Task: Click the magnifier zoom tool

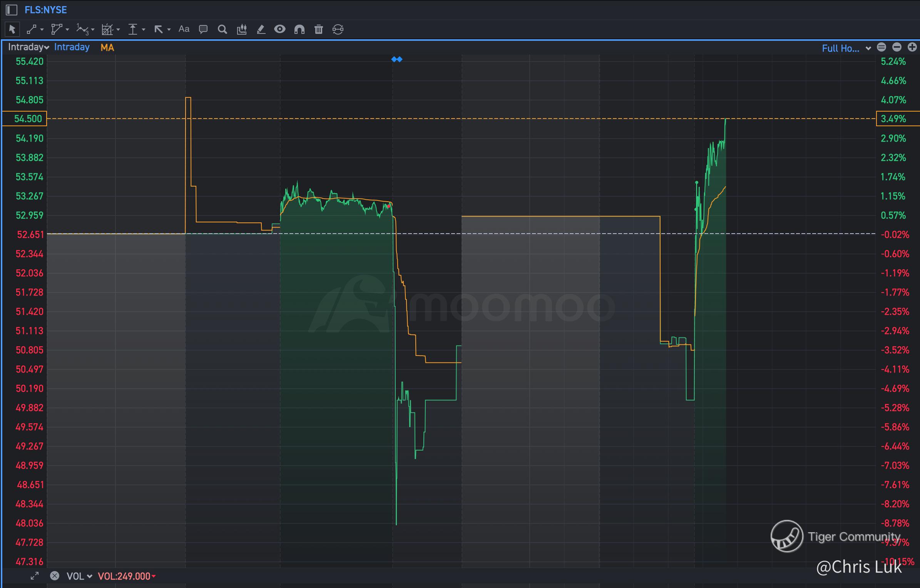Action: click(x=222, y=29)
